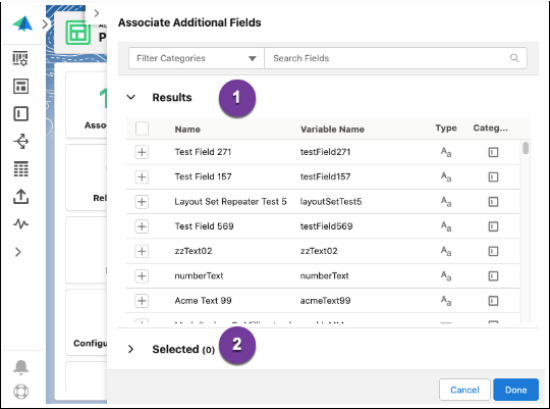Collapse the Results section

coord(131,97)
